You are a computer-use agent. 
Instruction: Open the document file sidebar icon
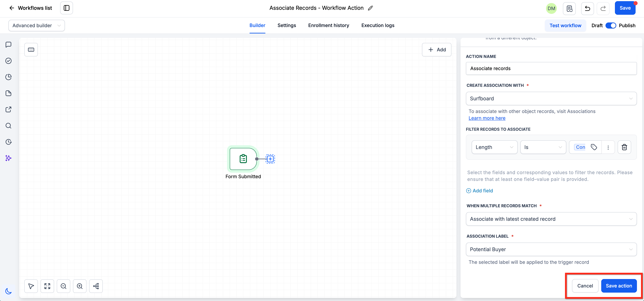pos(8,93)
